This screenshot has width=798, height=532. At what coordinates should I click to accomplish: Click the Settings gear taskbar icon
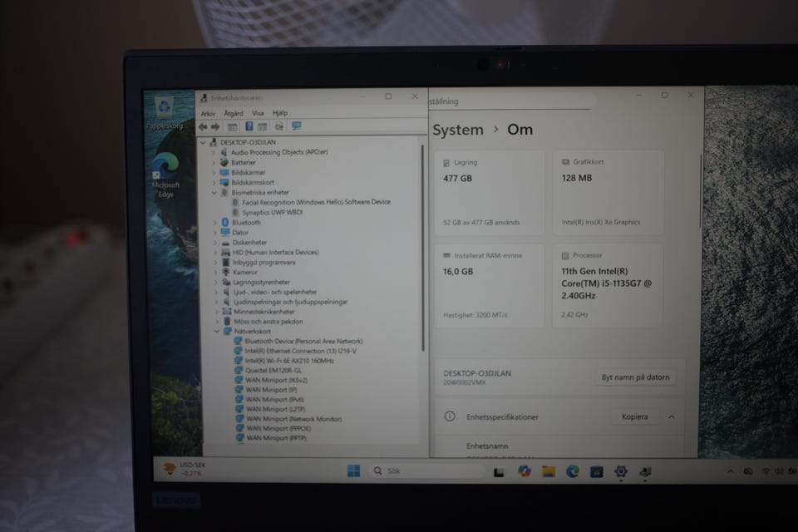click(x=621, y=472)
